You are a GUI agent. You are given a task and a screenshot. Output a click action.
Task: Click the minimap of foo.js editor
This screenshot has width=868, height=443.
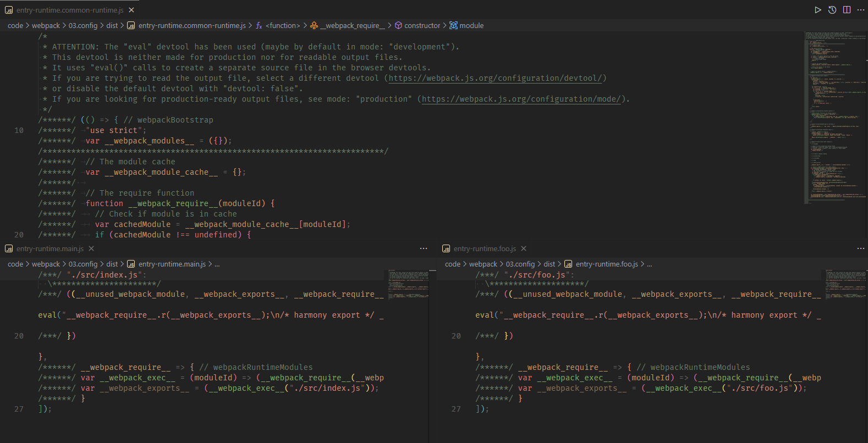click(845, 284)
